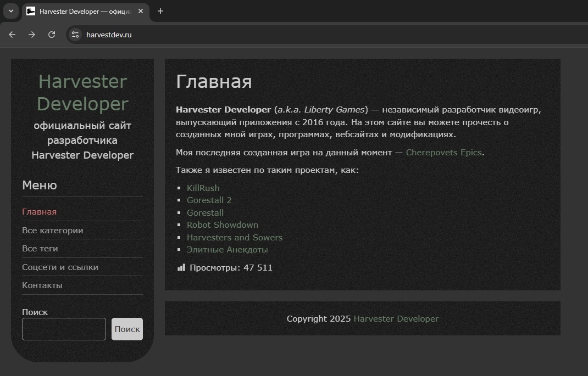Click the Просмотры: 47 511 text
Viewport: 588px width, 376px height.
point(231,268)
